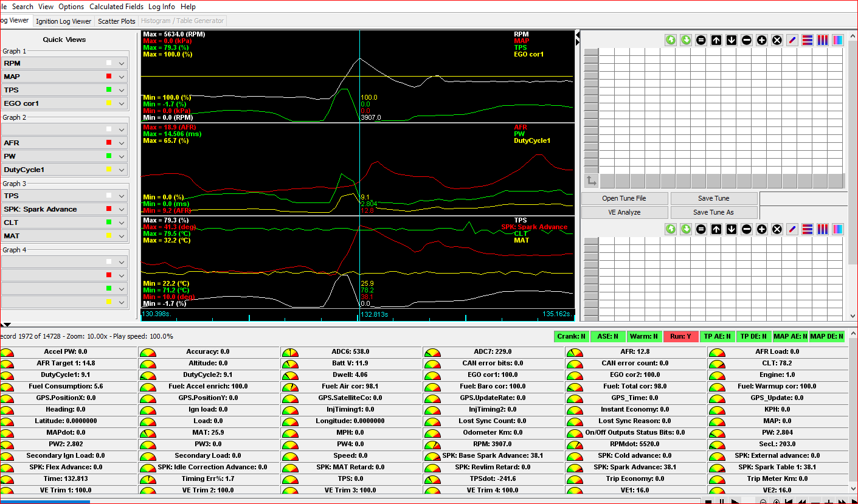Click the plus increment icon in upper table toolbar
Image resolution: width=858 pixels, height=504 pixels.
tap(762, 40)
